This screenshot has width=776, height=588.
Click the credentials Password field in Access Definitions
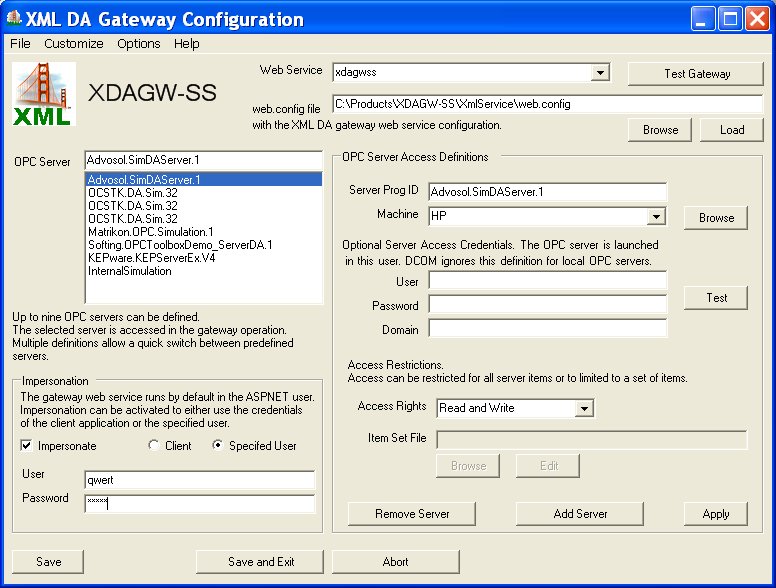(x=548, y=304)
